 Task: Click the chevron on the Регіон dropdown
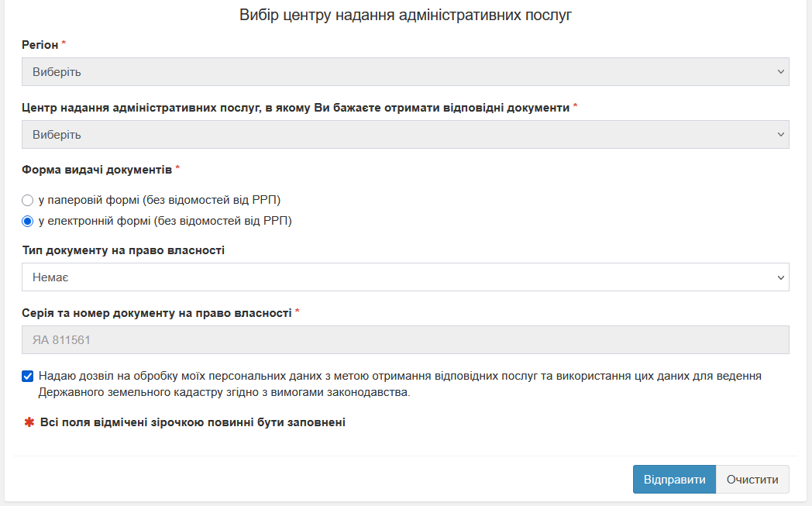coord(781,71)
